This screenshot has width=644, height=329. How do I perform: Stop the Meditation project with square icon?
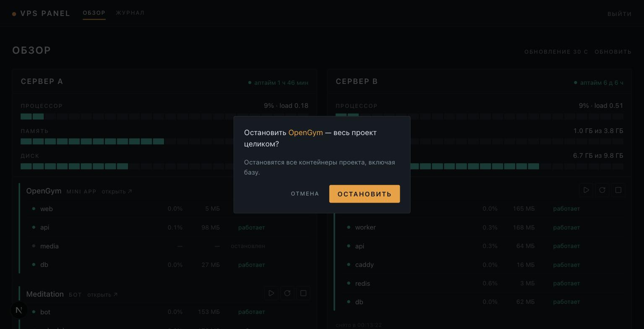coord(303,293)
